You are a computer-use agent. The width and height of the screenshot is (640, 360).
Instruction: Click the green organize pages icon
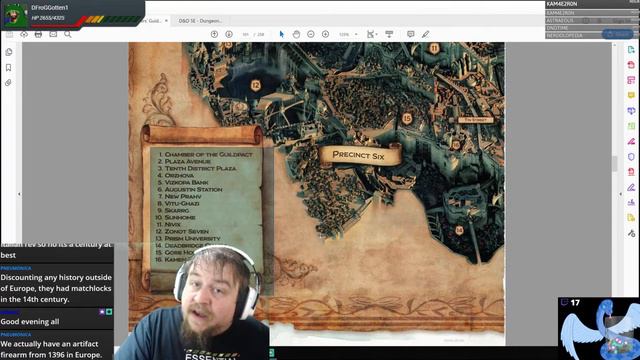click(x=631, y=126)
